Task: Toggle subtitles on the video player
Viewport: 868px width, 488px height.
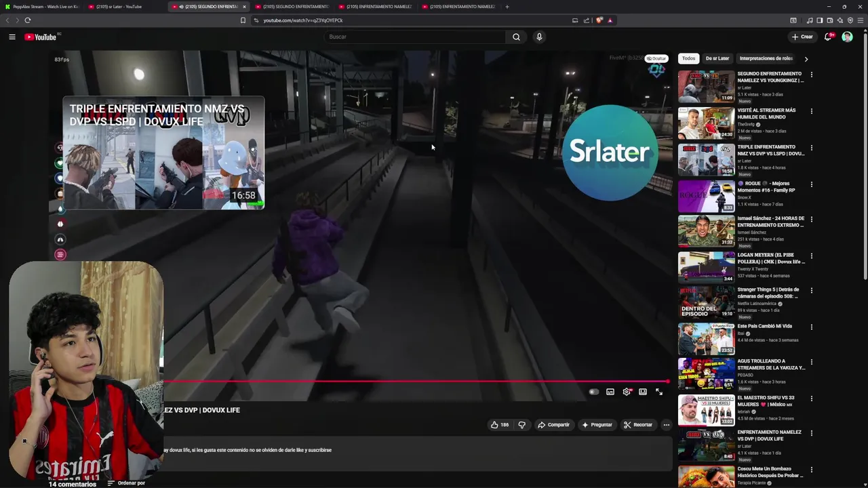Action: coord(610,392)
